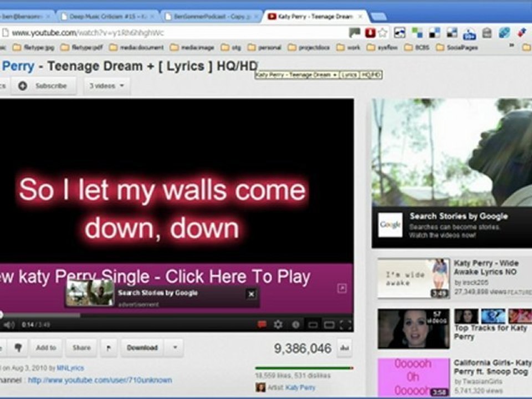Open the media:image bookmarks folder
This screenshot has width=532, height=399.
click(x=192, y=48)
